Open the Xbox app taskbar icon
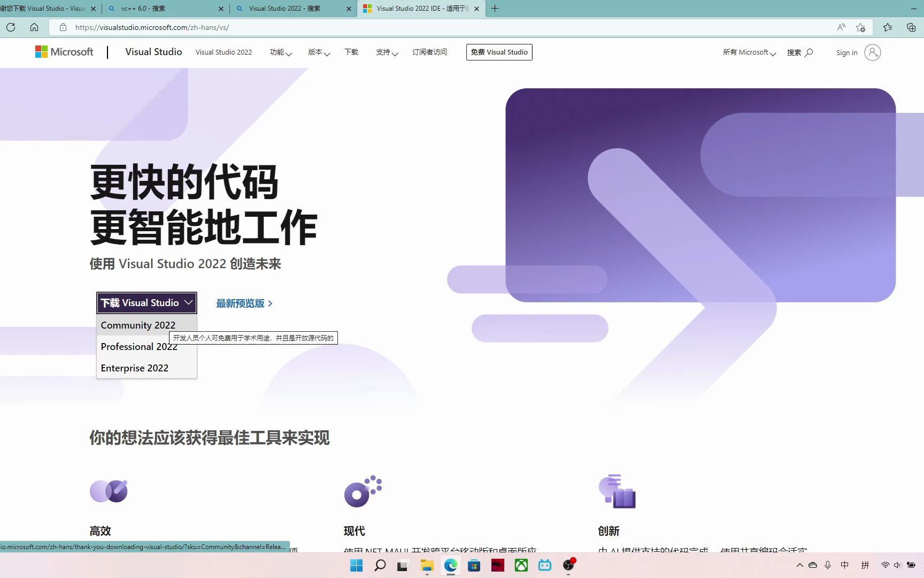The image size is (924, 578). point(521,565)
